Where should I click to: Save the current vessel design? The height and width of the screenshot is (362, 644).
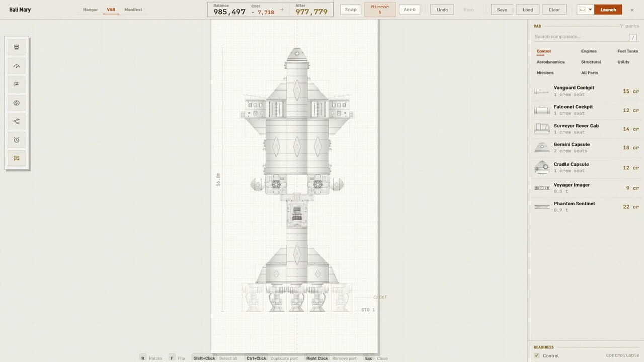[x=502, y=10]
